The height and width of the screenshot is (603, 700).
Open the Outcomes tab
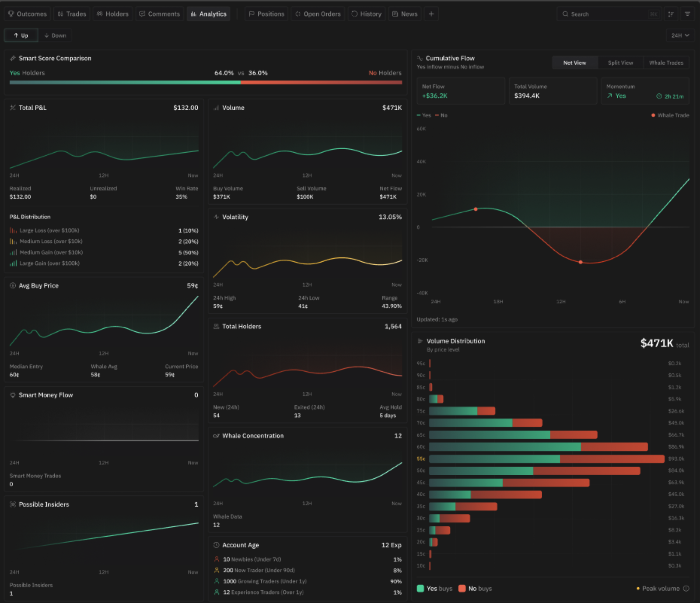pyautogui.click(x=27, y=14)
